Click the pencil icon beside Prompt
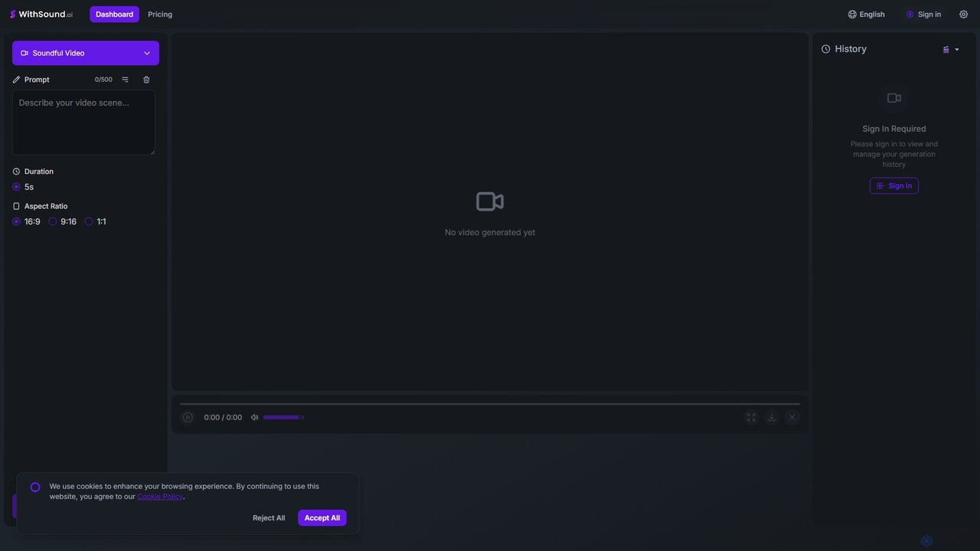Screen dimensions: 980x551 (16, 80)
